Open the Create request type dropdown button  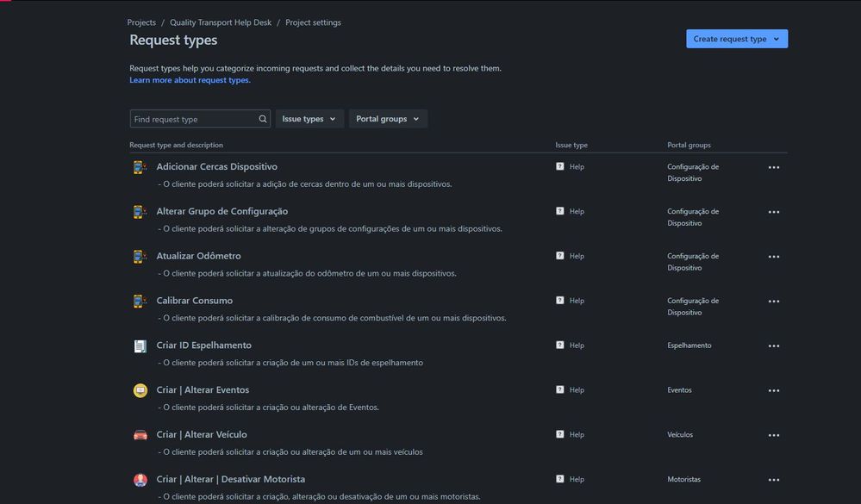[737, 39]
